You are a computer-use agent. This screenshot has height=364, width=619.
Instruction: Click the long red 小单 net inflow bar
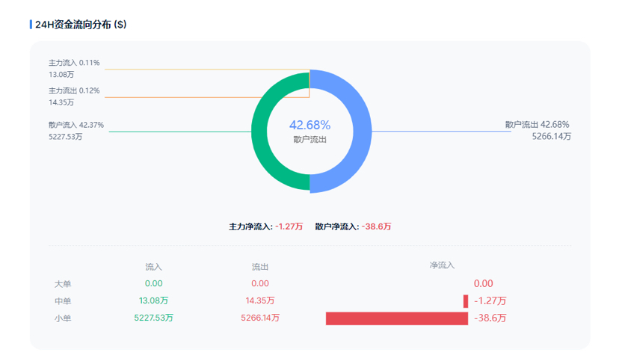tap(396, 318)
